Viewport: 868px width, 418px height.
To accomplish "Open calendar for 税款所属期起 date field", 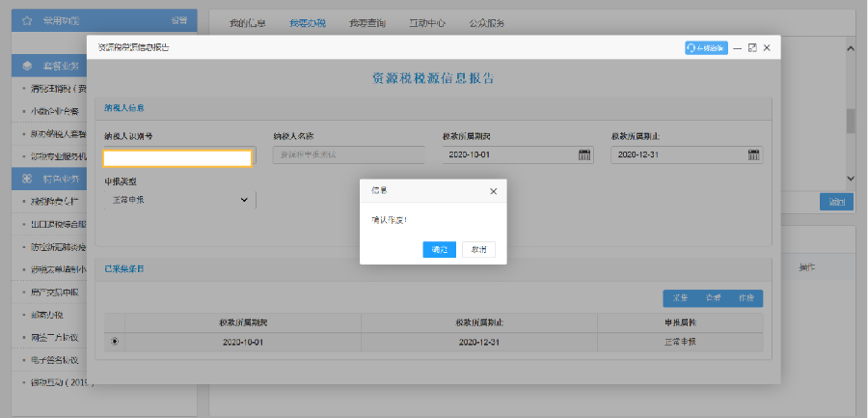I will tap(584, 154).
